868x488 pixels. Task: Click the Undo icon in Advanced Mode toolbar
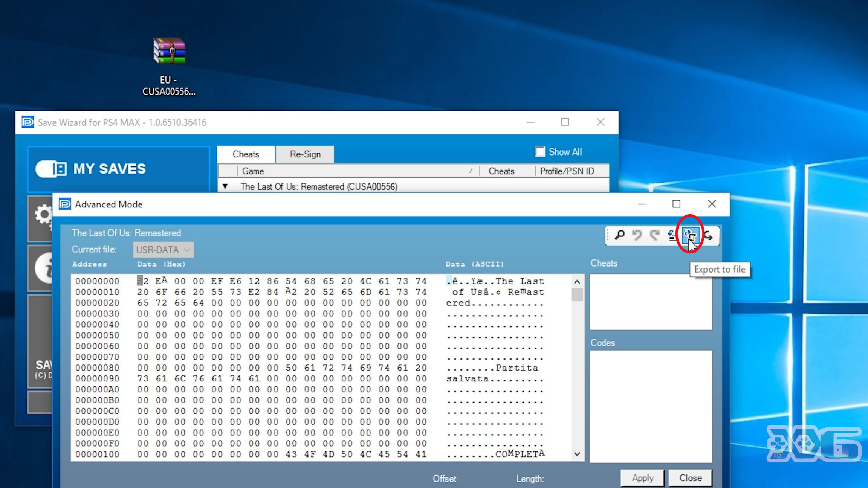pyautogui.click(x=637, y=235)
